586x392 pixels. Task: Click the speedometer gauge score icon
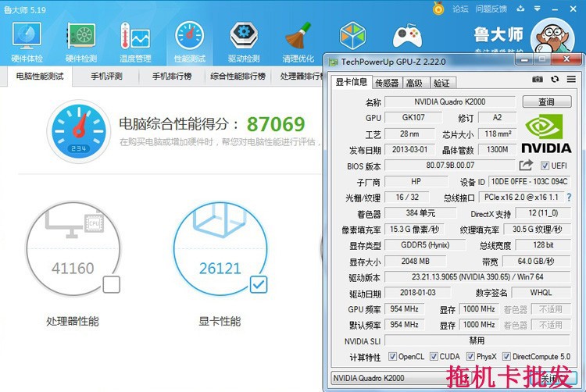pos(78,131)
